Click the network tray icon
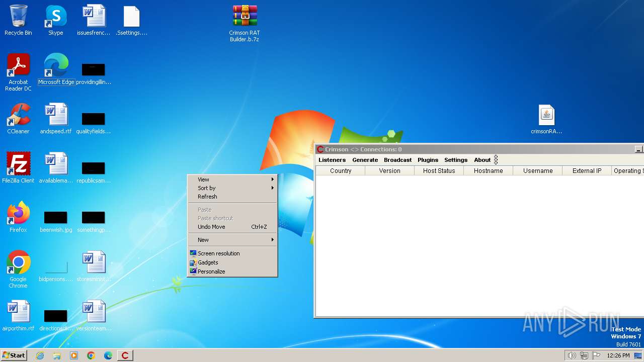 (584, 355)
